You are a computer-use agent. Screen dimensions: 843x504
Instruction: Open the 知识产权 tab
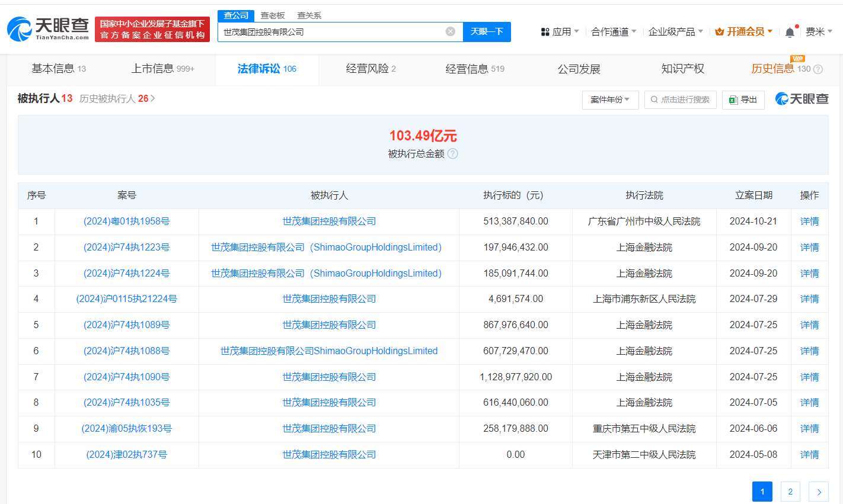click(683, 69)
